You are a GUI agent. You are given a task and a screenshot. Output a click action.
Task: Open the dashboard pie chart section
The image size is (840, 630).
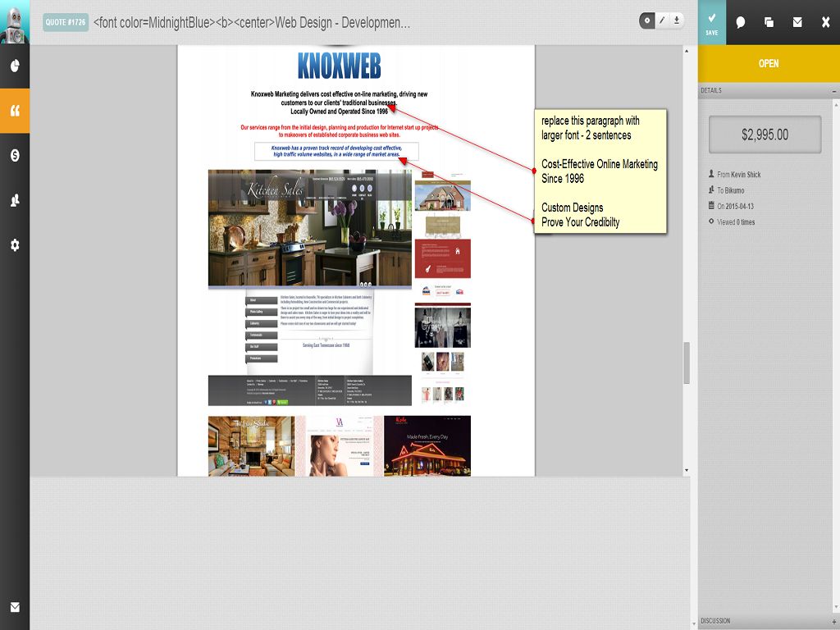(x=15, y=66)
